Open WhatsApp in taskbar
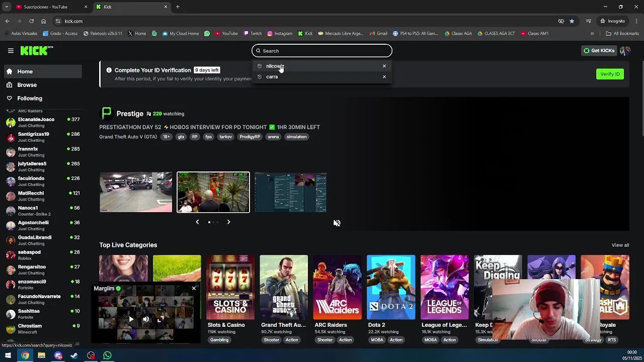 pos(107,355)
